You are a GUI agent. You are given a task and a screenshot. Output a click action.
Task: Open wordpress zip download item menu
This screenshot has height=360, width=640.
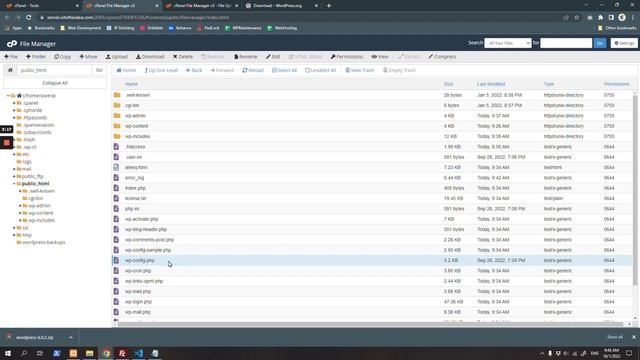pyautogui.click(x=71, y=338)
